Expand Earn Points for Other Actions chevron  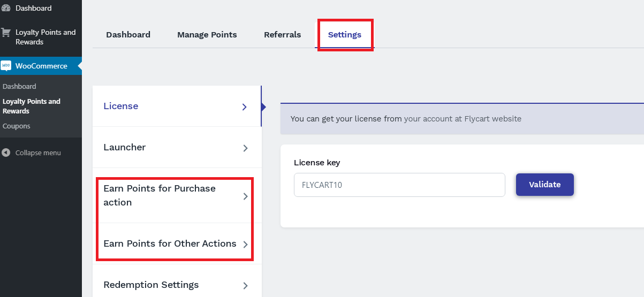246,244
